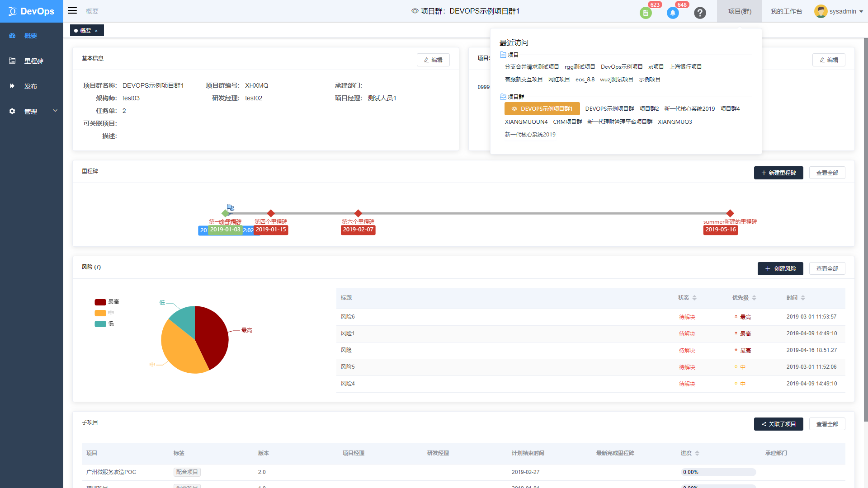Open the 风险6 row
Viewport: 868px width, 488px height.
[x=590, y=317]
